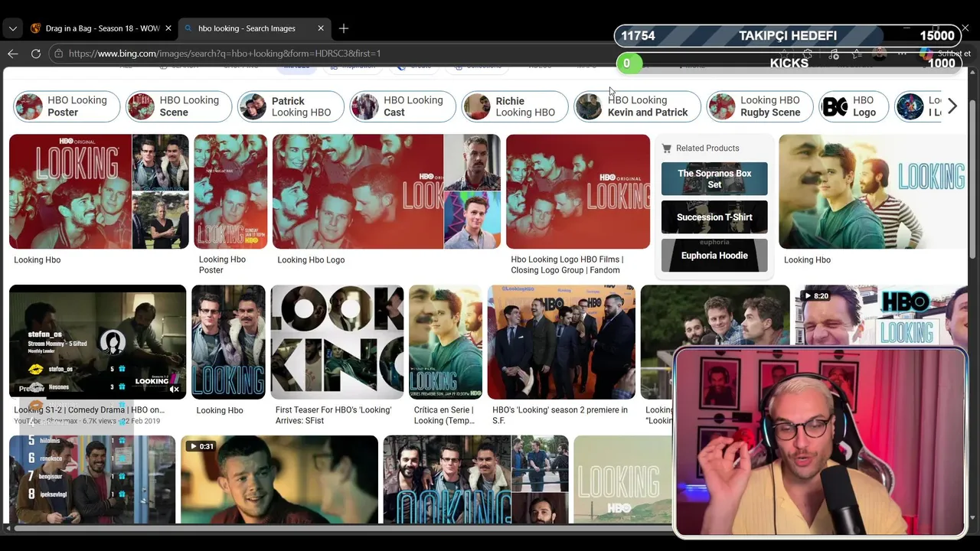980x551 pixels.
Task: Select the HBO Looking Cast chip
Action: [403, 106]
